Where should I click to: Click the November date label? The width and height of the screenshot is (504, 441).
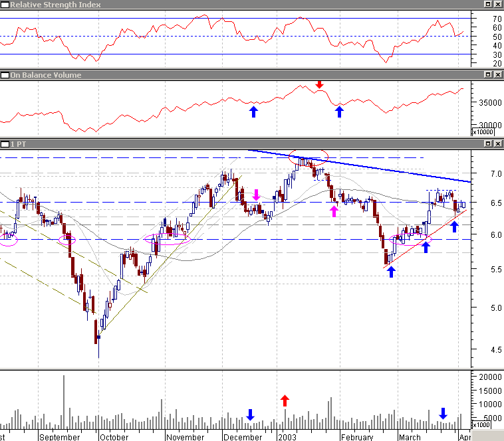pos(185,437)
